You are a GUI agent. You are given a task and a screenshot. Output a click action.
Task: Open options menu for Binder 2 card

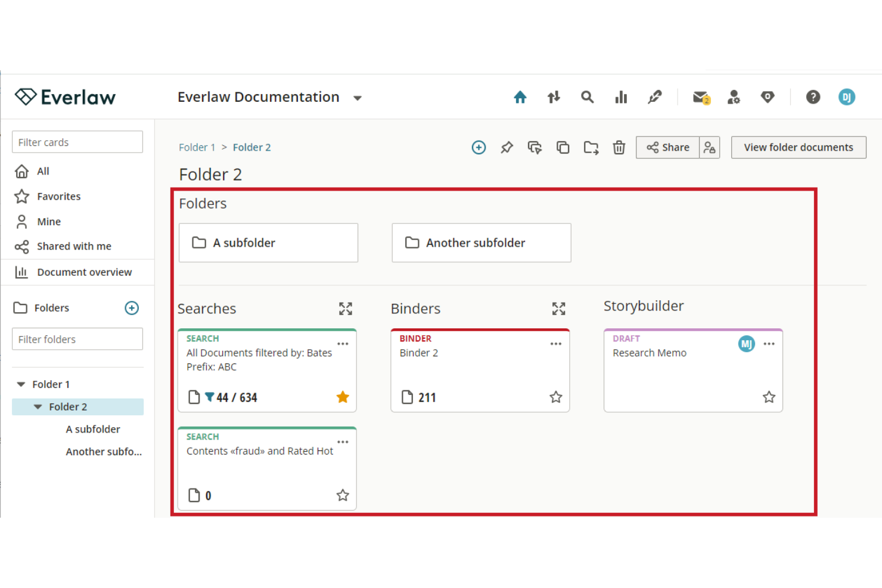[556, 344]
